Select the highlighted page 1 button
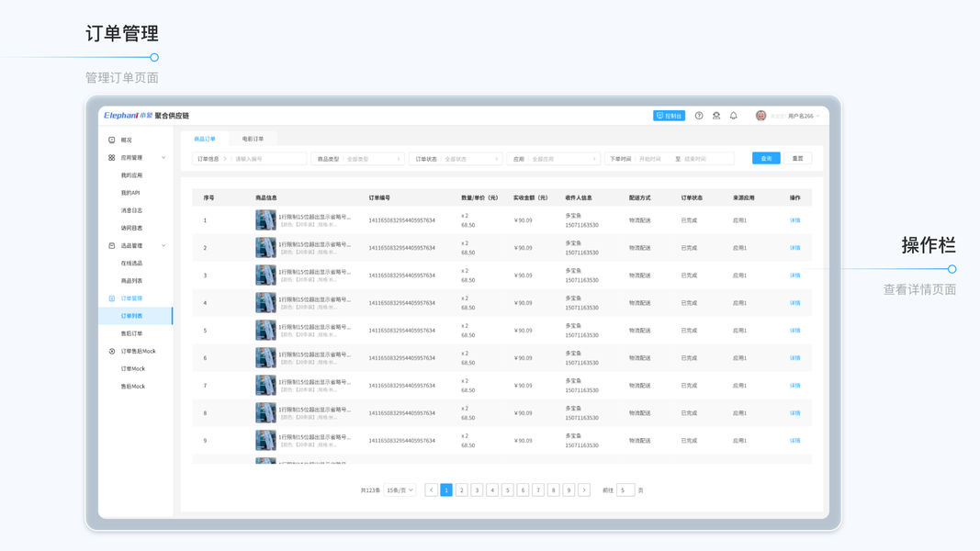 point(446,490)
